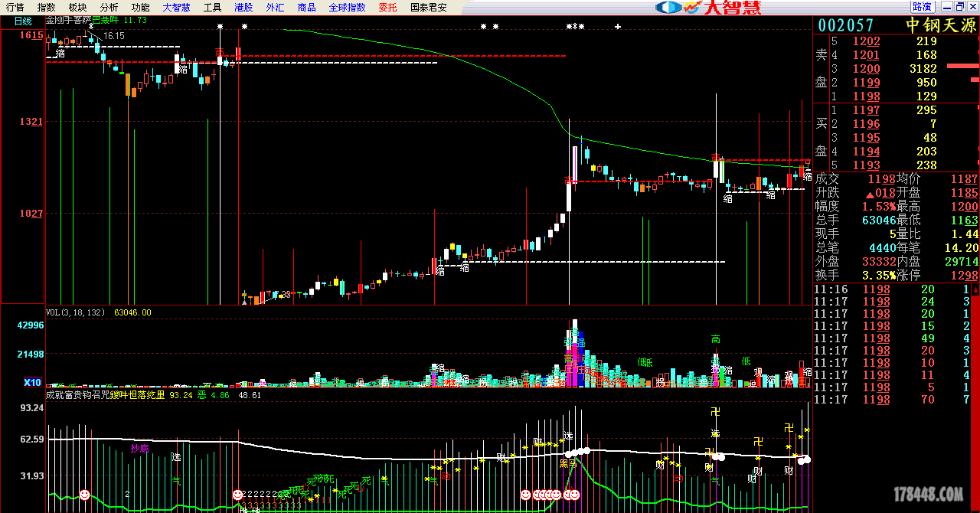
Task: Click the green 高 marker in volume panel
Action: pyautogui.click(x=716, y=339)
